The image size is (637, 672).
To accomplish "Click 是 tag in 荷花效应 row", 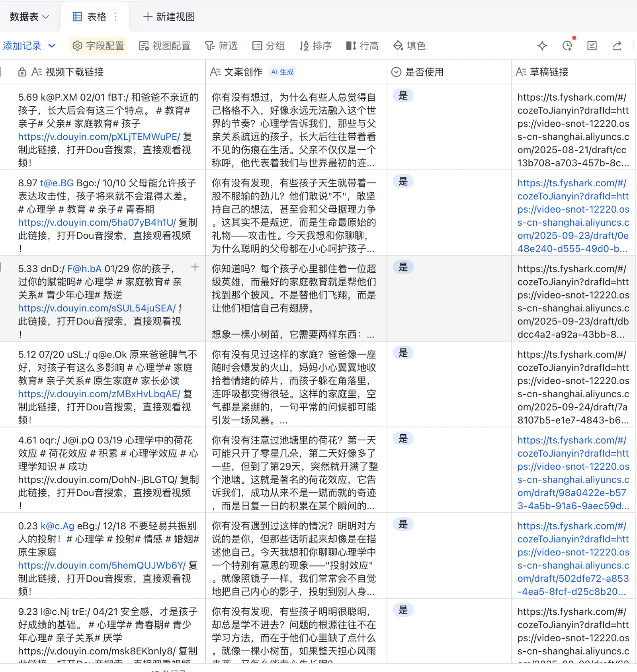I will pos(403,439).
